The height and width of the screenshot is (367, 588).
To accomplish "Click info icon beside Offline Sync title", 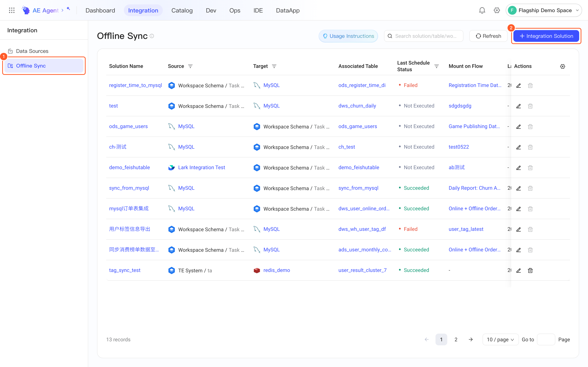I will 152,36.
